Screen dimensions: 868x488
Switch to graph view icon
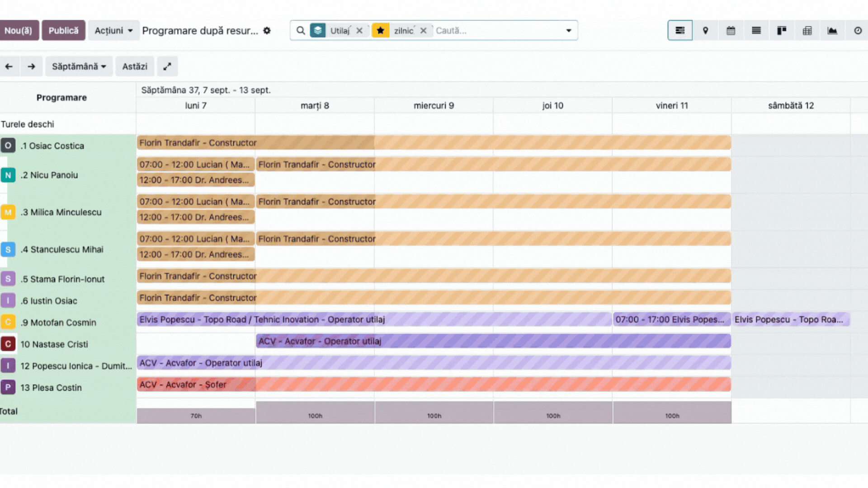[832, 30]
